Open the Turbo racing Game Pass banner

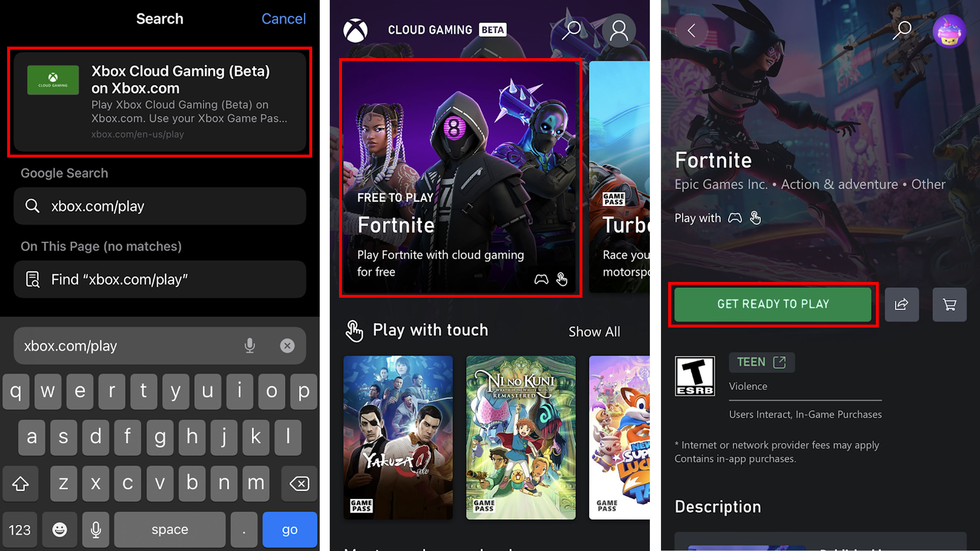619,178
